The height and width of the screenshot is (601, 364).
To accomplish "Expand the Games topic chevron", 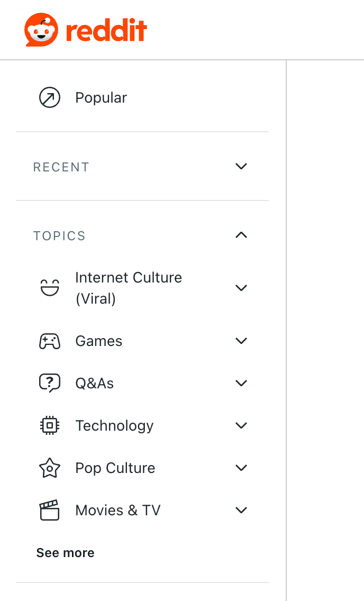I will tap(241, 341).
